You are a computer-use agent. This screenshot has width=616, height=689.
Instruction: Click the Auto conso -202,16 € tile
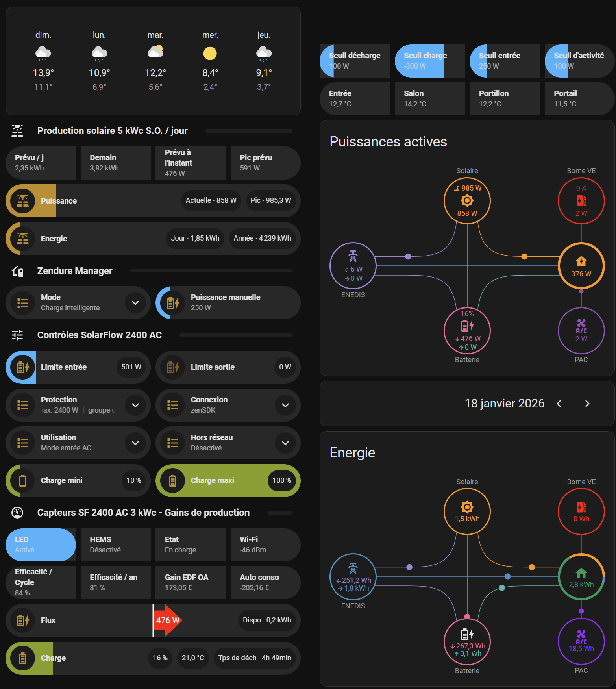click(x=266, y=583)
